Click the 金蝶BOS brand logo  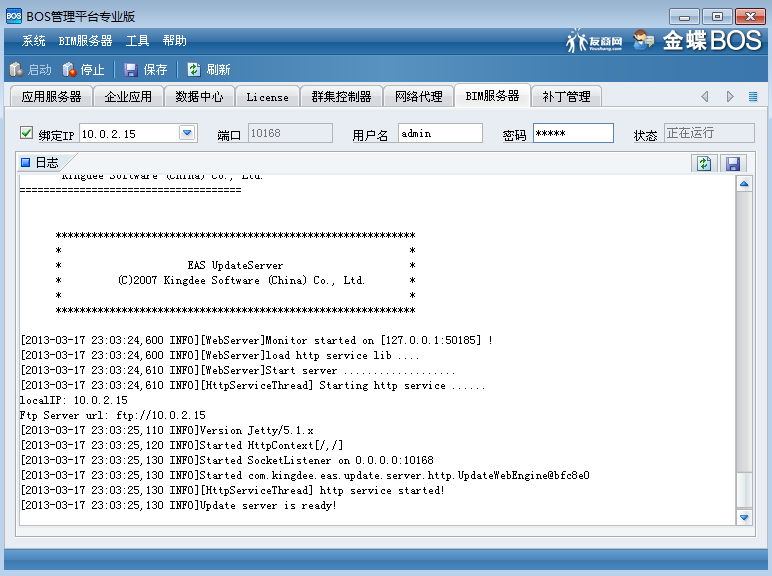coord(712,40)
